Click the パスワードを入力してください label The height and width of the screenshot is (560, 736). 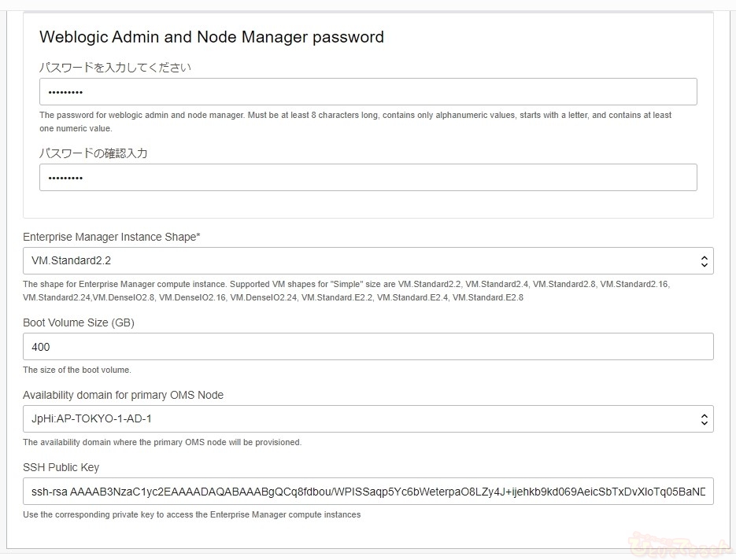tap(115, 68)
